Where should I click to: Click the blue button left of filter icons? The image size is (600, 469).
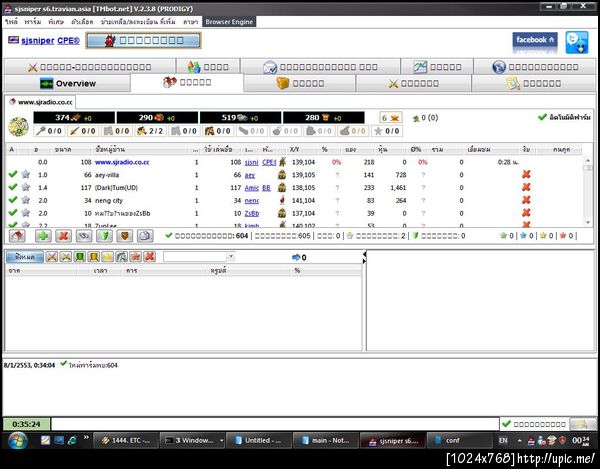pyautogui.click(x=24, y=257)
